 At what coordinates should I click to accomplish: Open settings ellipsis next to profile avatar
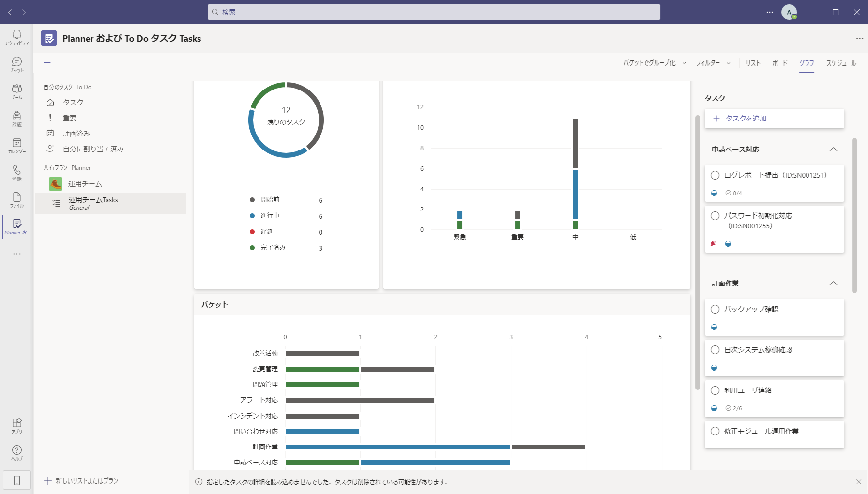[x=770, y=12]
